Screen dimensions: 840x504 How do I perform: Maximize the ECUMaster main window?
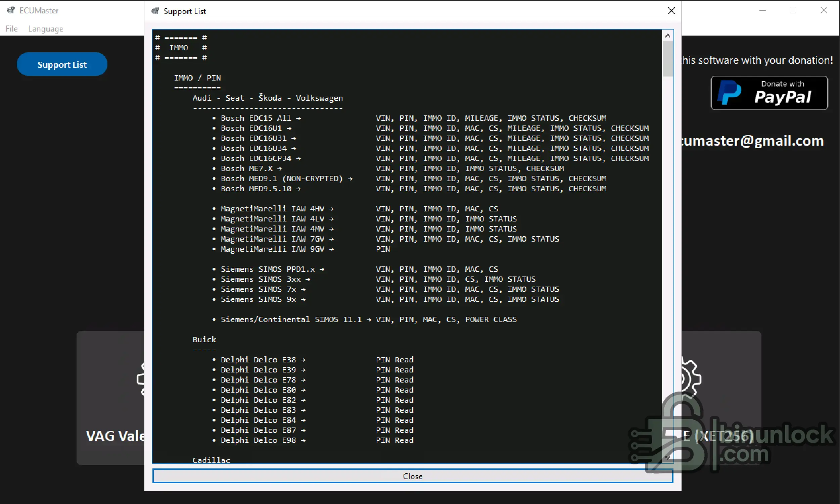(x=793, y=10)
